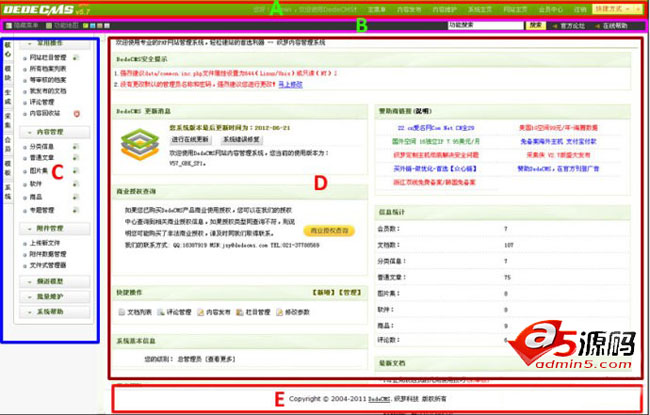Open the 功能地图 icon in the dark toolbar
Viewport: 650px width, 415px height.
coord(49,26)
